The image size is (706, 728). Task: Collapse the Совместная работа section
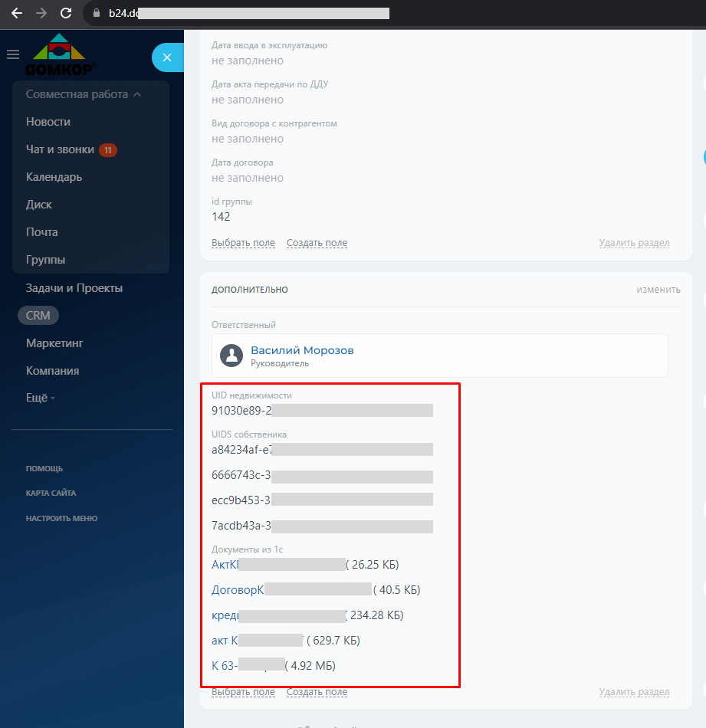(x=84, y=94)
